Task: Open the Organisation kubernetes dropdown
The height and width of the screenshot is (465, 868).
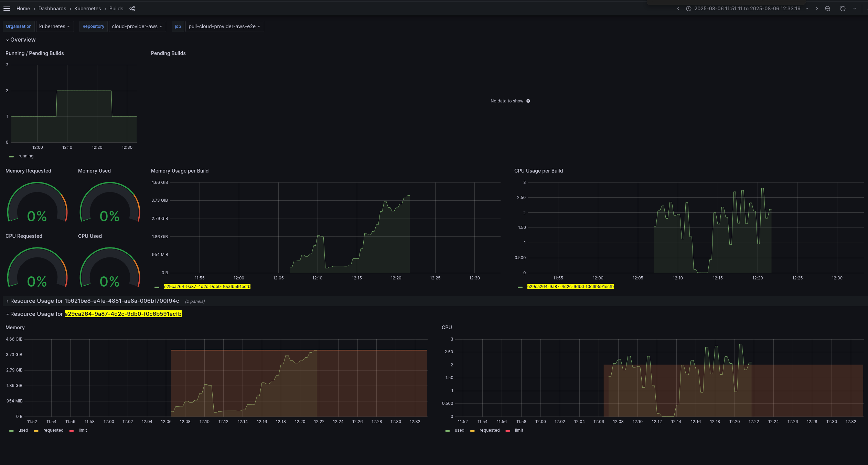Action: pyautogui.click(x=55, y=26)
